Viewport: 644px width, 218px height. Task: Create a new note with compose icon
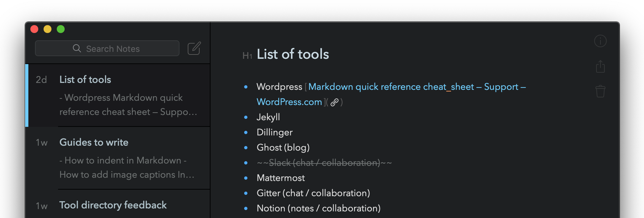pyautogui.click(x=194, y=49)
